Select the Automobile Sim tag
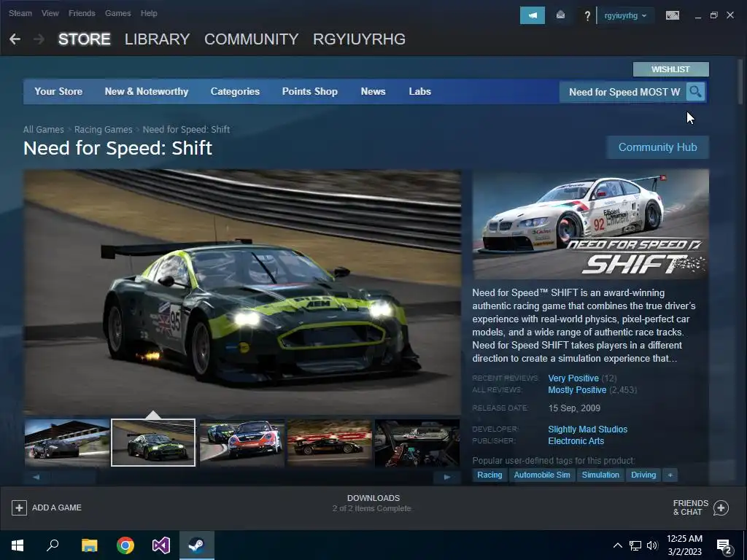Image resolution: width=747 pixels, height=560 pixels. click(542, 475)
